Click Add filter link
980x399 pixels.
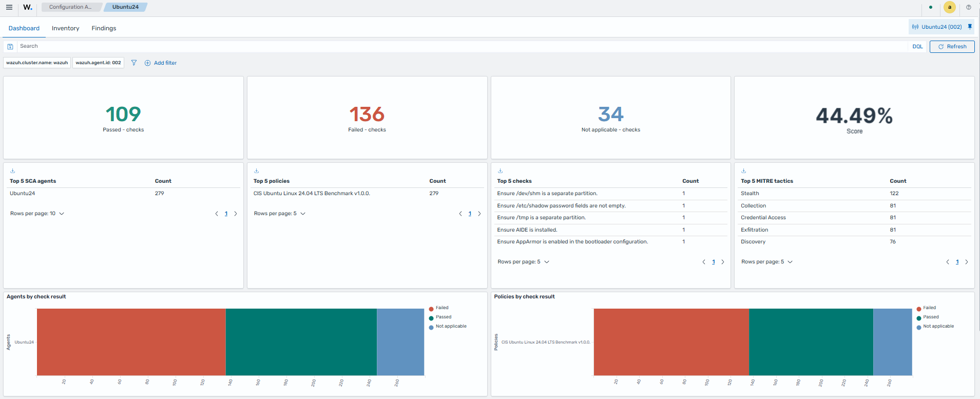(x=161, y=63)
